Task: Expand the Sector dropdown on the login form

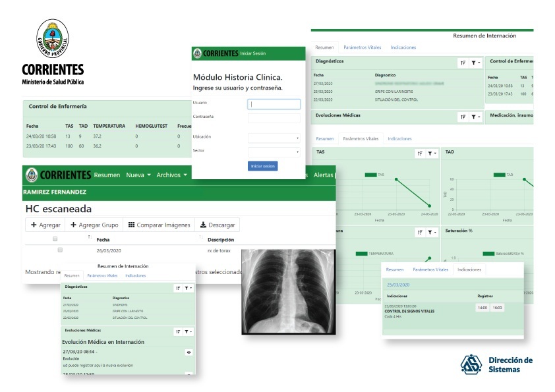Action: pos(274,152)
